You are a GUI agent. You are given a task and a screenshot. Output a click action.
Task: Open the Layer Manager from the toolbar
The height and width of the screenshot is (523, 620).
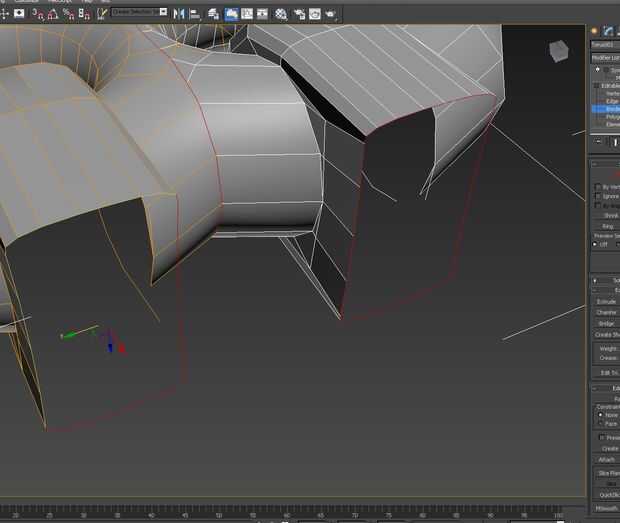pos(214,14)
